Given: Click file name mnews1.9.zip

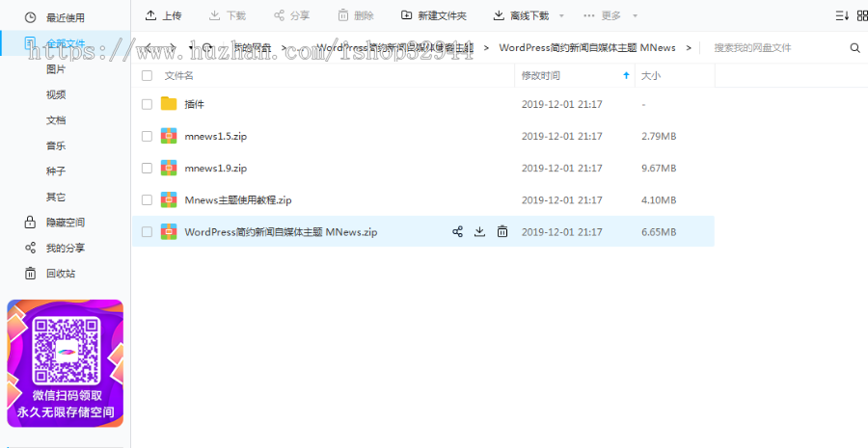Looking at the screenshot, I should click(x=216, y=169).
